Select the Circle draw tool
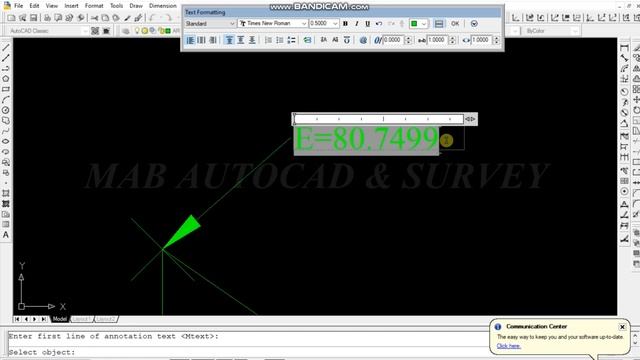This screenshot has width=640, height=360. [x=6, y=110]
